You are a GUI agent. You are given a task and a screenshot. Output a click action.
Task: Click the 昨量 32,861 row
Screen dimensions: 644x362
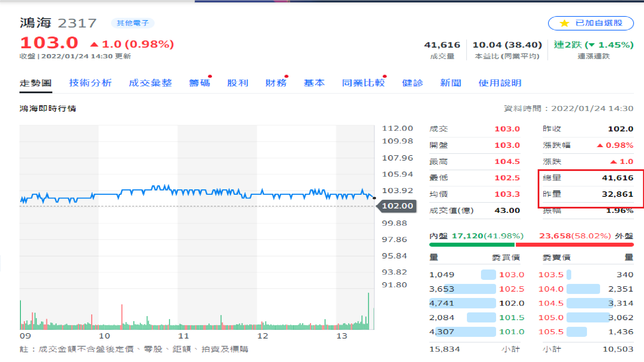(588, 194)
